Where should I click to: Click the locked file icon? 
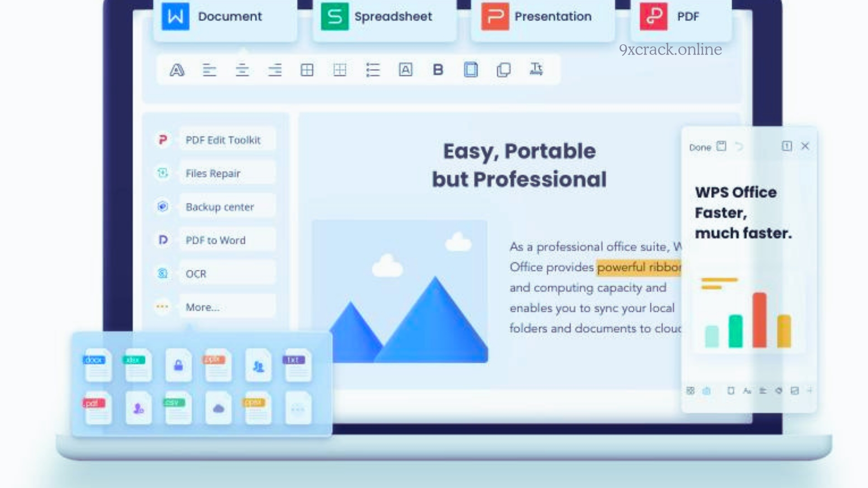pyautogui.click(x=178, y=365)
